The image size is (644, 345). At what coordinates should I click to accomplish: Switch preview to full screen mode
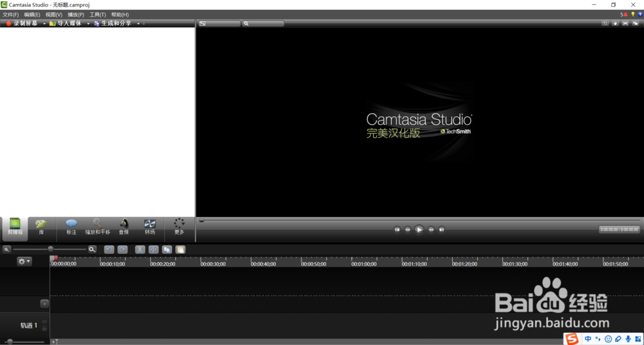[625, 23]
